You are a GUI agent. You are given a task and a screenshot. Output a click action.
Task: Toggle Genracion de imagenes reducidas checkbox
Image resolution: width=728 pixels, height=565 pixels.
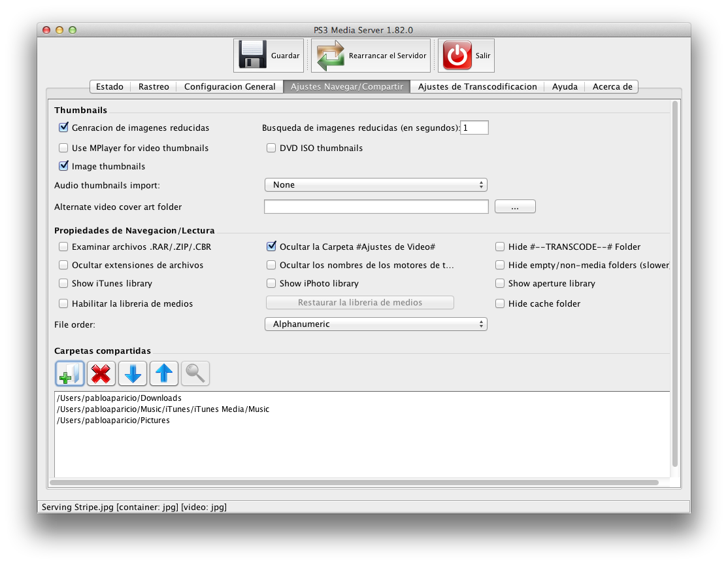pyautogui.click(x=63, y=128)
